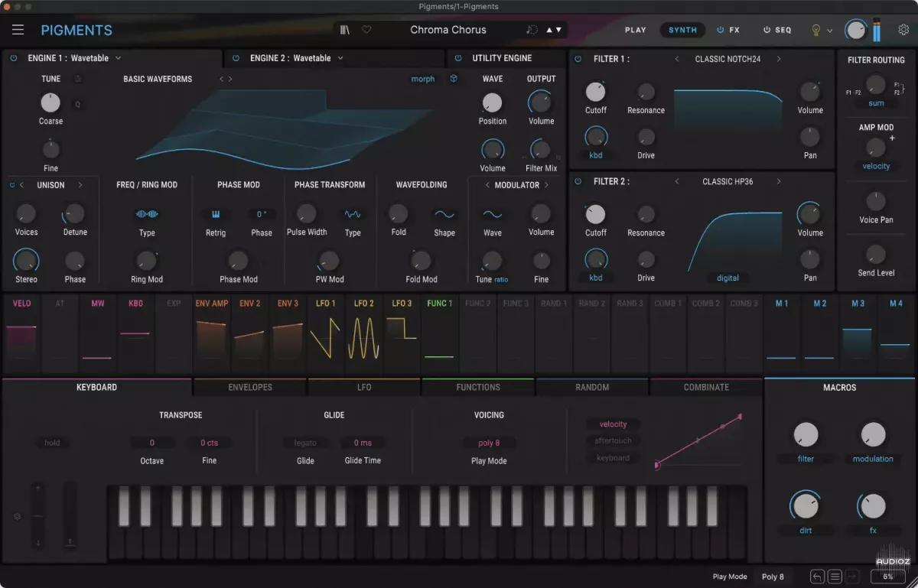Click the morph mode button
The image size is (918, 588).
pos(422,79)
